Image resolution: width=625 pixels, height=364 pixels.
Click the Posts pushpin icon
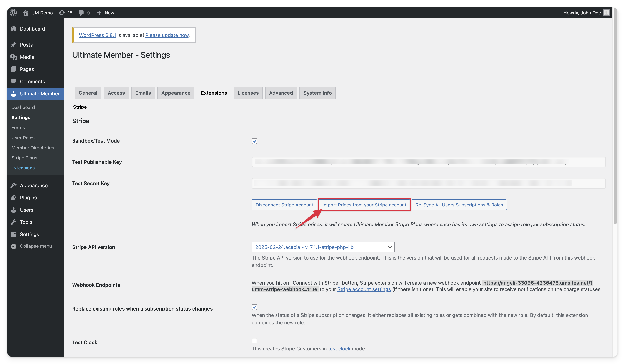coord(14,45)
